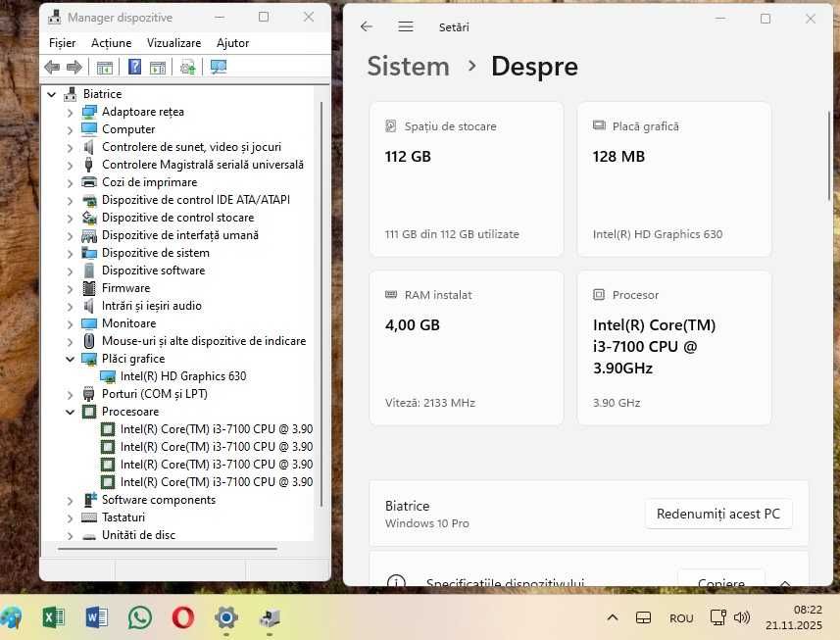Click the show console tree toolbar icon
The width and height of the screenshot is (840, 640).
point(105,68)
